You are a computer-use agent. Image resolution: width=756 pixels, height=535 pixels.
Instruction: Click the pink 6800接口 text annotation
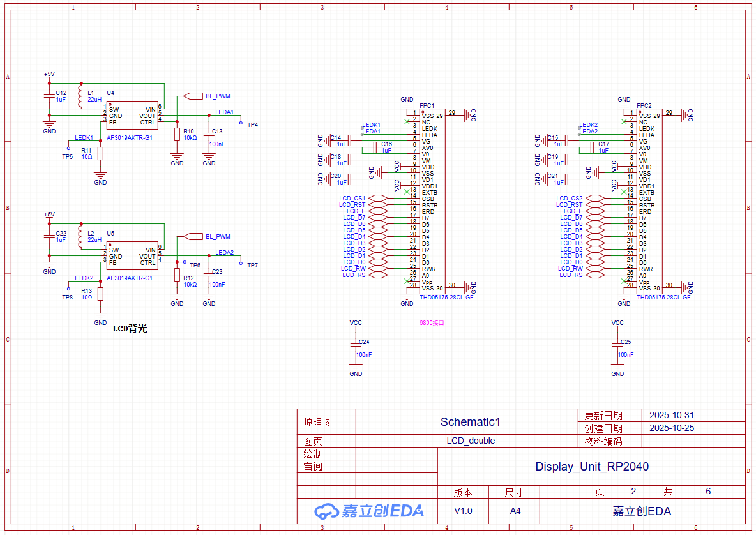pyautogui.click(x=431, y=323)
